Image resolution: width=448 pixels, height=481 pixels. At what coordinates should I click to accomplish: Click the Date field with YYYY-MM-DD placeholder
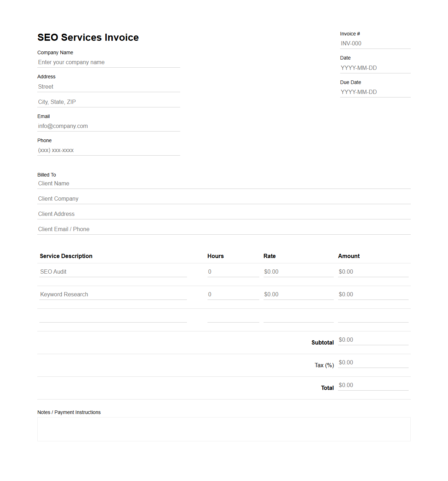pyautogui.click(x=374, y=68)
